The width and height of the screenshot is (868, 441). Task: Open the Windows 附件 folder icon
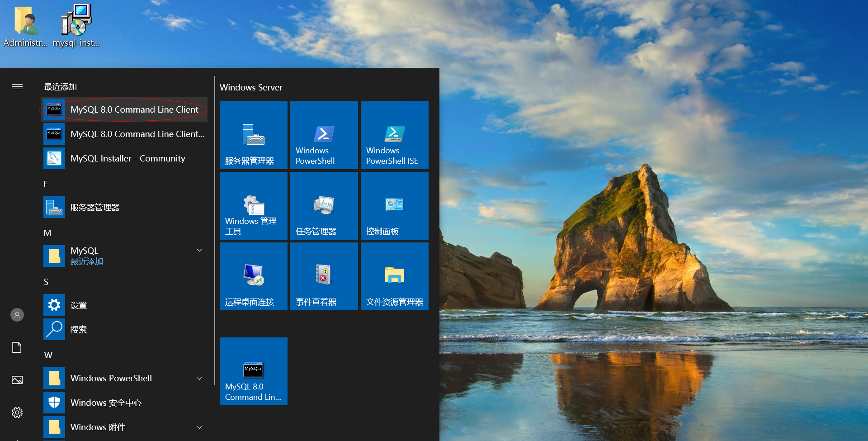(54, 427)
